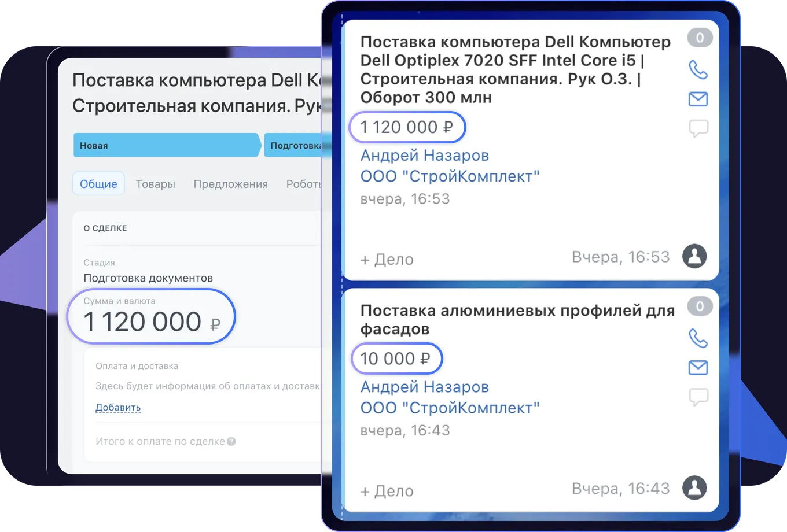Send email using envelope icon on Dell deal card
Screen dimensions: 787x532
pyautogui.click(x=698, y=99)
